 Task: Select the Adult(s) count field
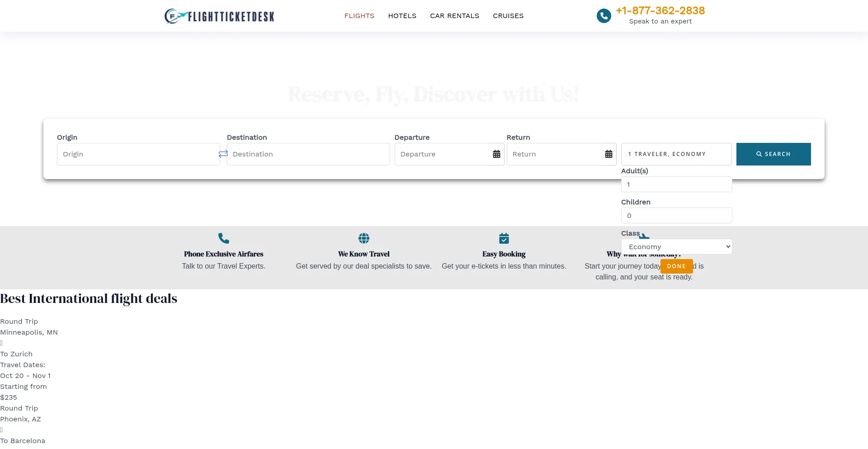pos(676,184)
